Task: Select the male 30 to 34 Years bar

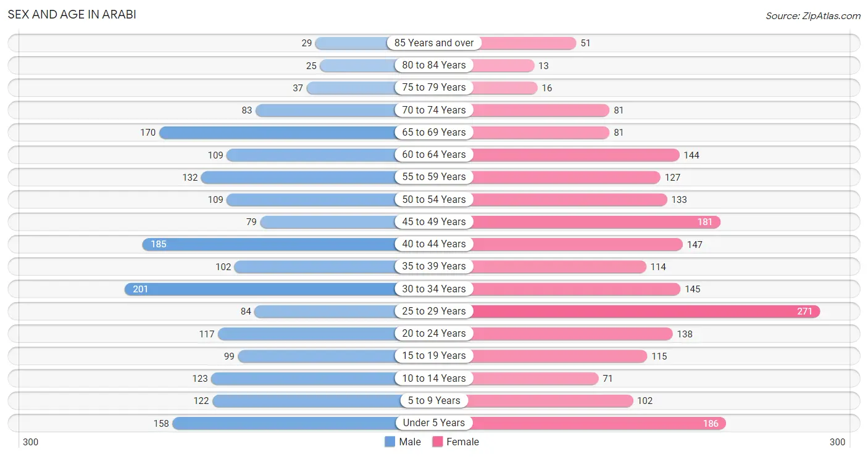Action: tap(260, 289)
